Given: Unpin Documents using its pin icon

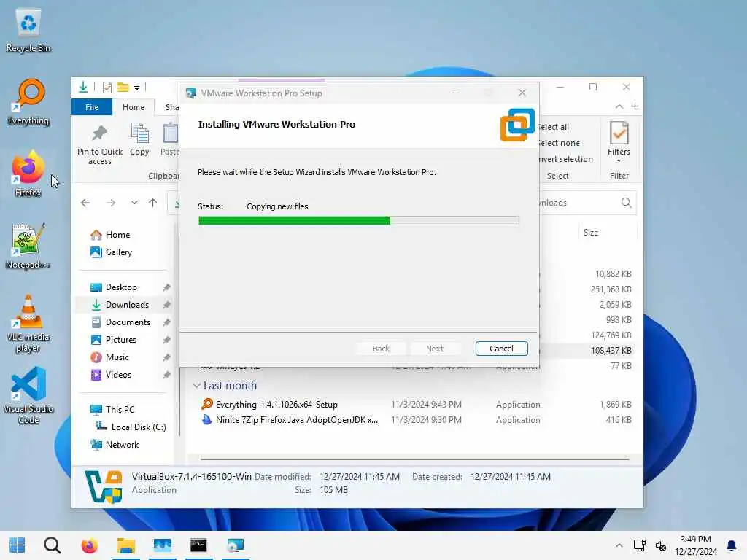Looking at the screenshot, I should click(x=167, y=322).
